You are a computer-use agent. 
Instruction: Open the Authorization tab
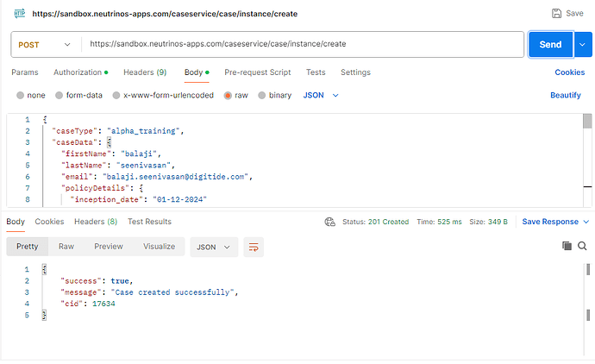80,72
